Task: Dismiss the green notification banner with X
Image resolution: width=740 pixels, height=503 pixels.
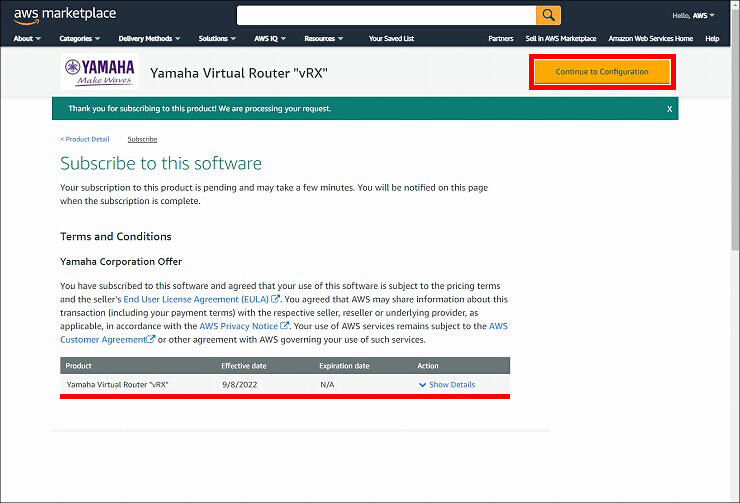Action: tap(669, 109)
